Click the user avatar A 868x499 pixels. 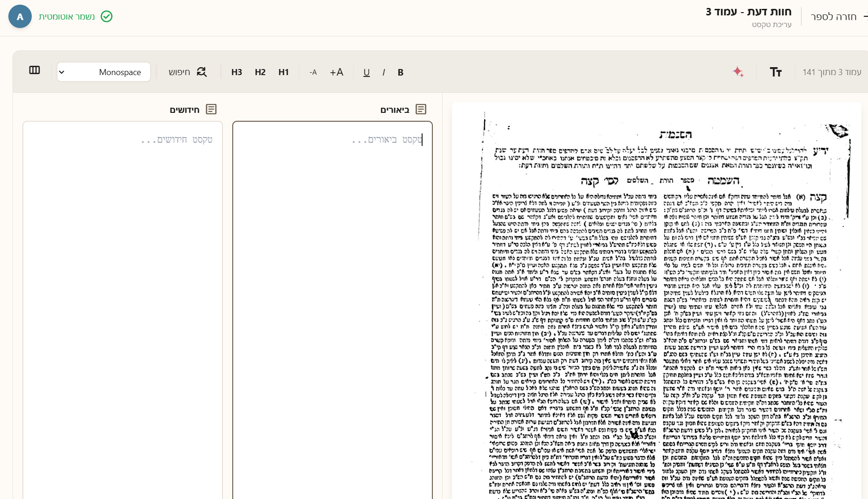pos(20,17)
